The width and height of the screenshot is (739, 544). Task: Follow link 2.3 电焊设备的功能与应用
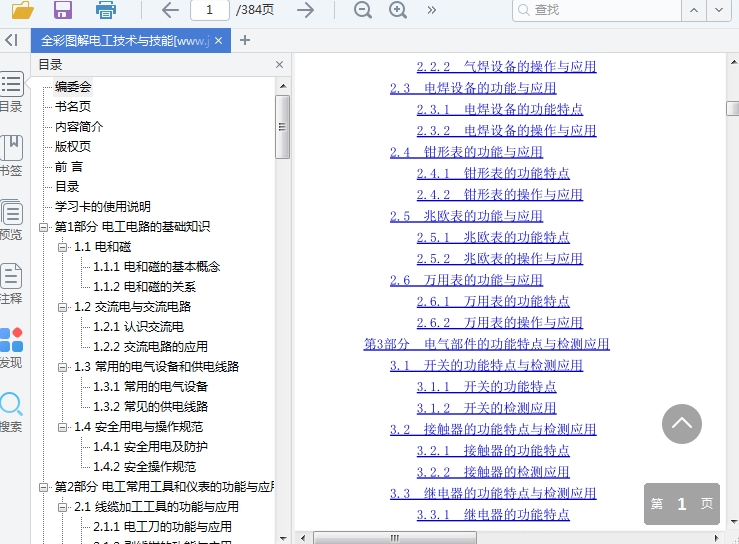pyautogui.click(x=473, y=88)
